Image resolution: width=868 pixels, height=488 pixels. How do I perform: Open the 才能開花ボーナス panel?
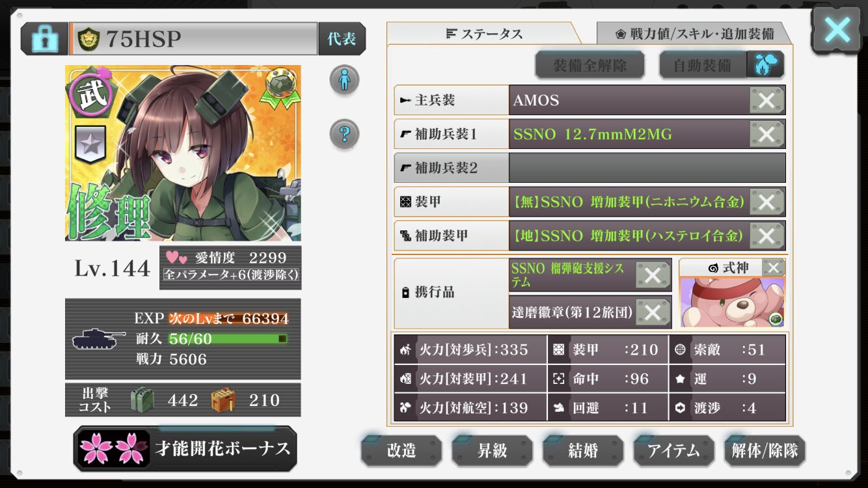185,448
